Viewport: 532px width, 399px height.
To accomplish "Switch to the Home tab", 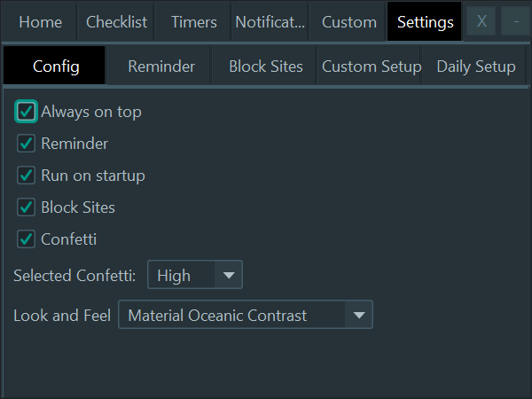I will click(x=40, y=22).
